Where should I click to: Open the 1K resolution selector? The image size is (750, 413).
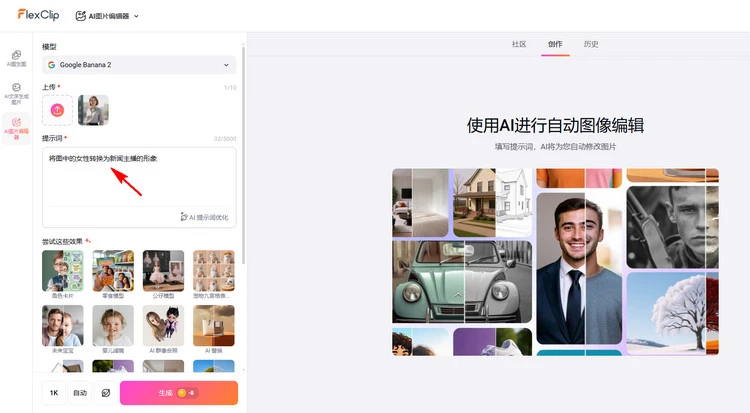click(54, 393)
